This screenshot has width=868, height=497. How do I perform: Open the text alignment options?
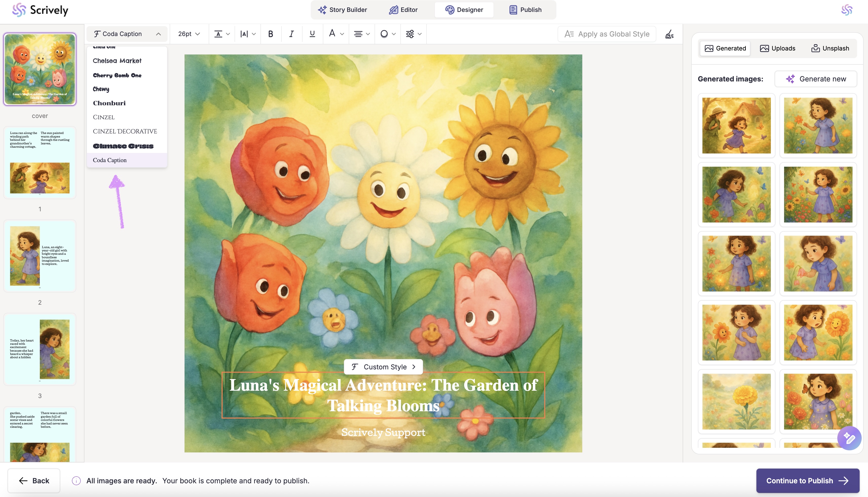[362, 34]
